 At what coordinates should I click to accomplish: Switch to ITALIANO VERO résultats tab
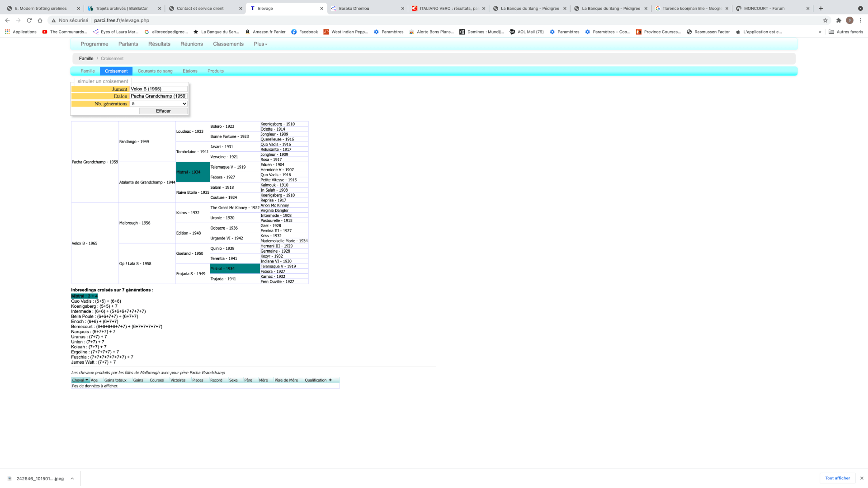448,9
